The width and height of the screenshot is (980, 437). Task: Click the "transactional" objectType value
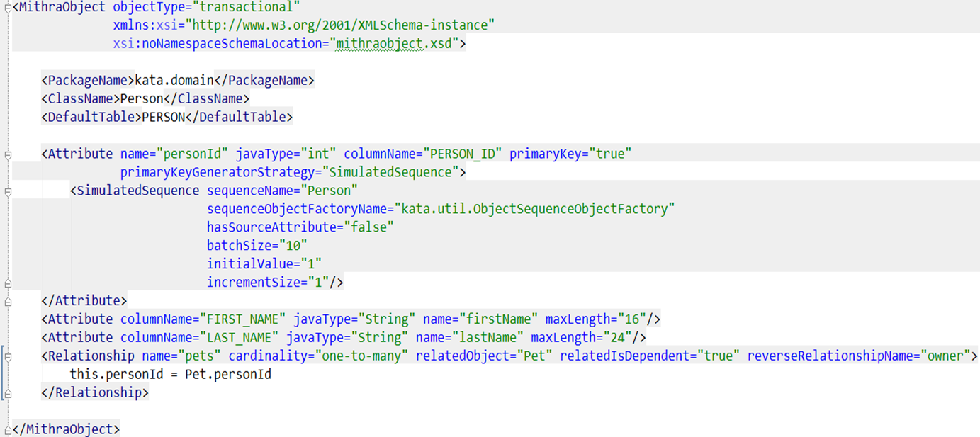245,8
